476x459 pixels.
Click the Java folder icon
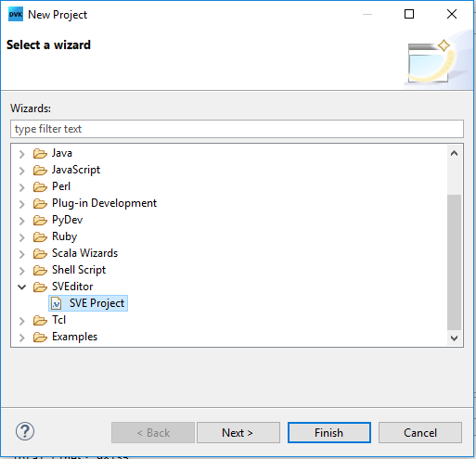[x=40, y=154]
